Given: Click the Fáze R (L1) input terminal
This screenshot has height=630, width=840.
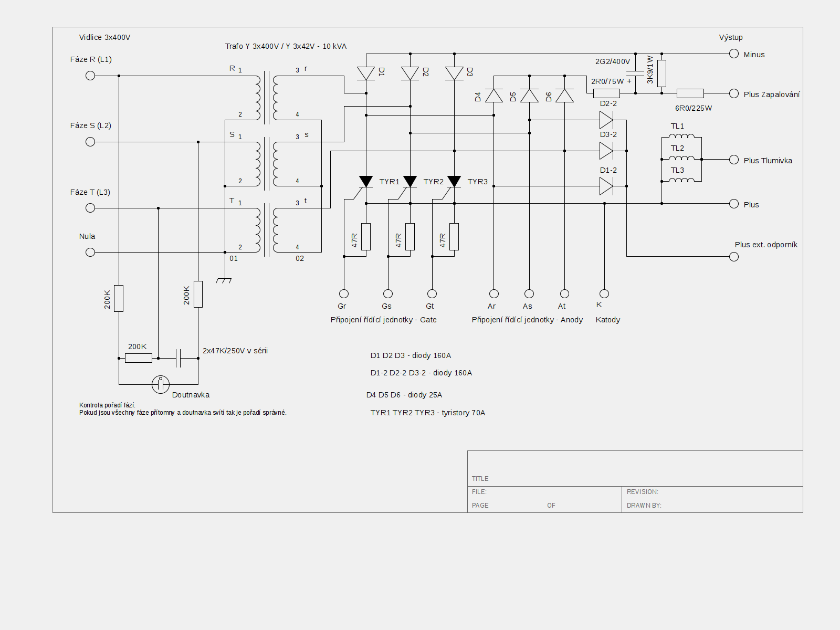Looking at the screenshot, I should pyautogui.click(x=90, y=76).
